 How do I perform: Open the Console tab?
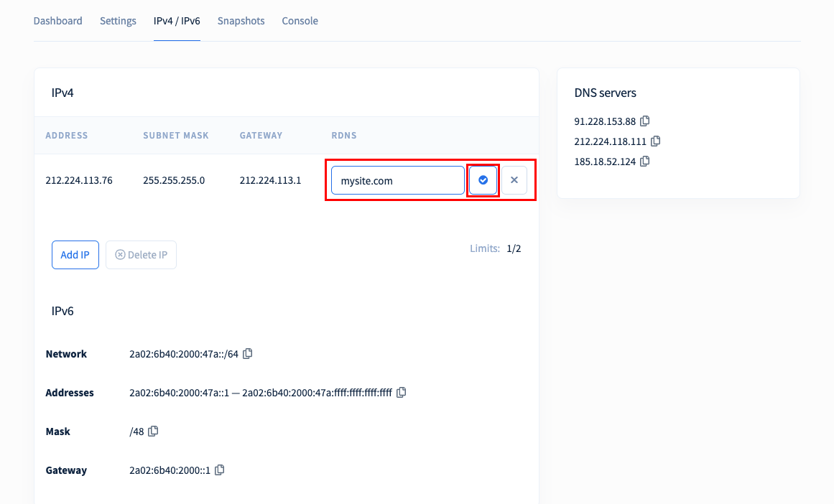pos(300,21)
